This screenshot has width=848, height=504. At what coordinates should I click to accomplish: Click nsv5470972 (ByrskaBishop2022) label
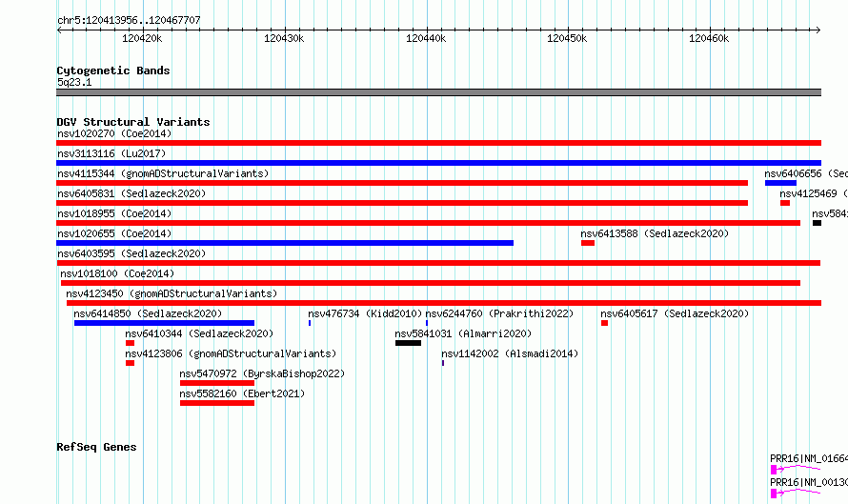(262, 373)
